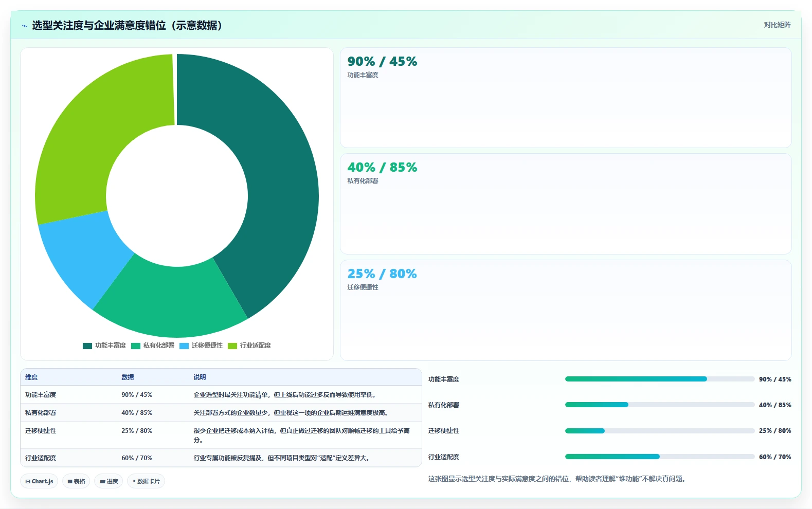Select table cell 行业适配度 in 维度 column
The image size is (812, 509).
click(41, 458)
